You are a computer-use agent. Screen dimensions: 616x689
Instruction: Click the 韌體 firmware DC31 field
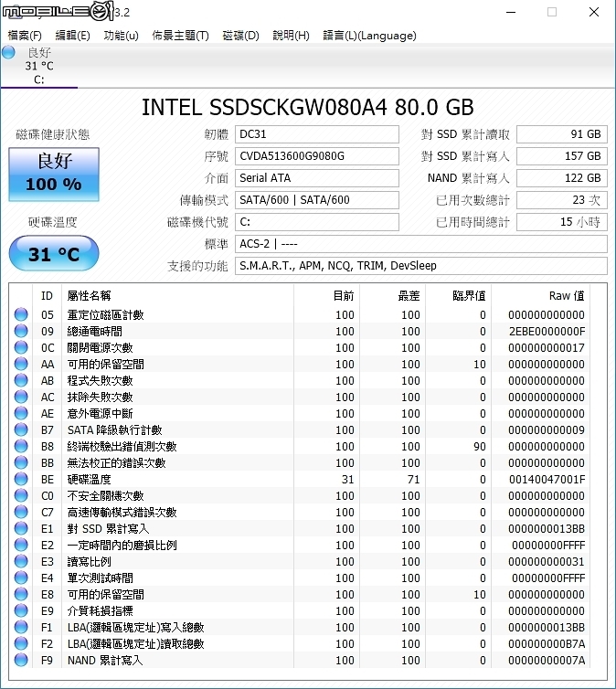coord(317,134)
